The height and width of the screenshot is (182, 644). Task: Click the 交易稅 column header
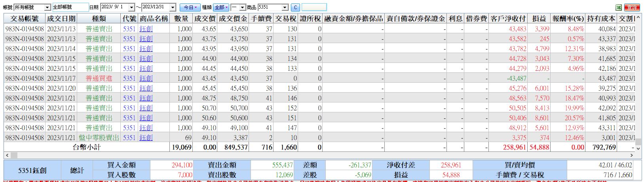click(286, 19)
